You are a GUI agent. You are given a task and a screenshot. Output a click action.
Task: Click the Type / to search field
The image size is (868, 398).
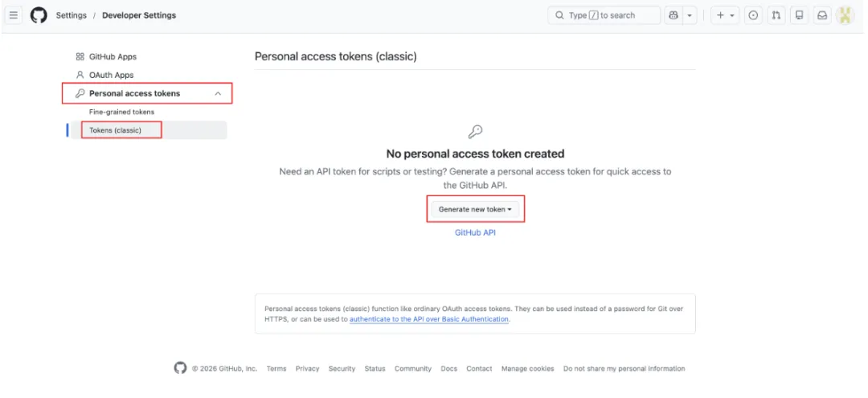604,15
